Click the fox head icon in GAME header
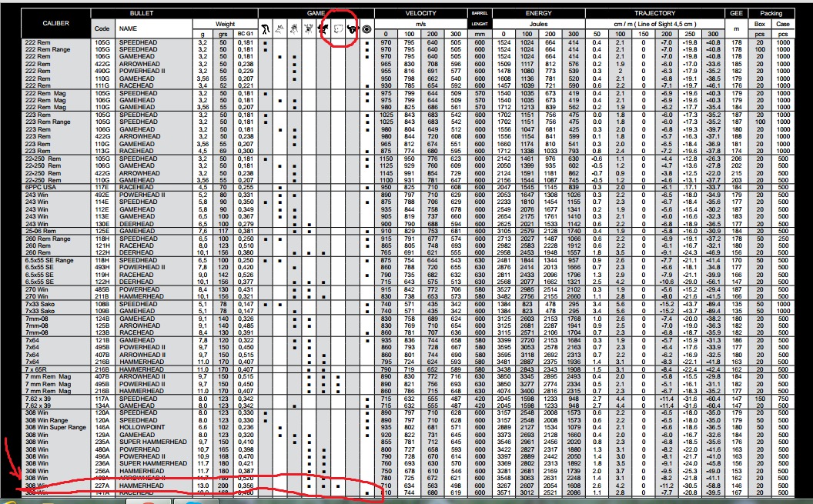 click(279, 29)
